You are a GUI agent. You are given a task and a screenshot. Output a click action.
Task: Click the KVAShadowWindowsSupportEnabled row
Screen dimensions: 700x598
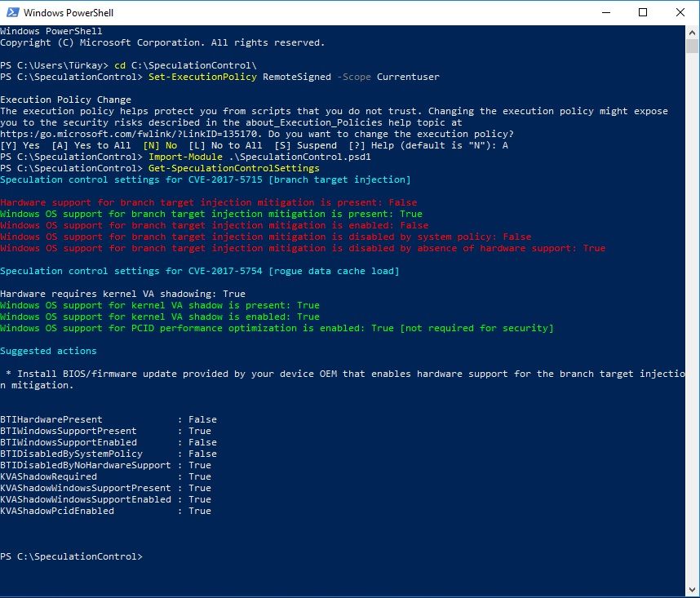[x=106, y=499]
